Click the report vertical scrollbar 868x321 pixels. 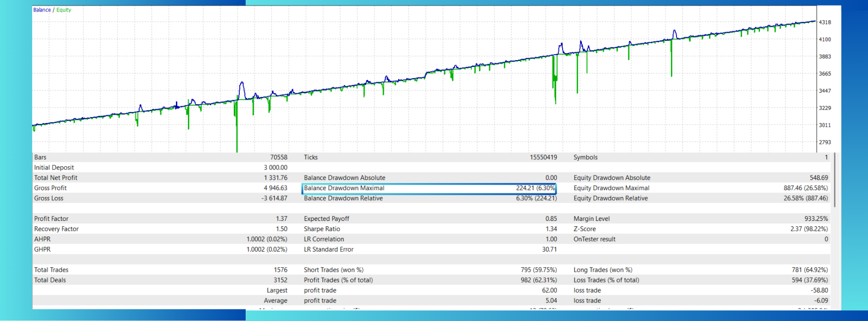tap(834, 180)
